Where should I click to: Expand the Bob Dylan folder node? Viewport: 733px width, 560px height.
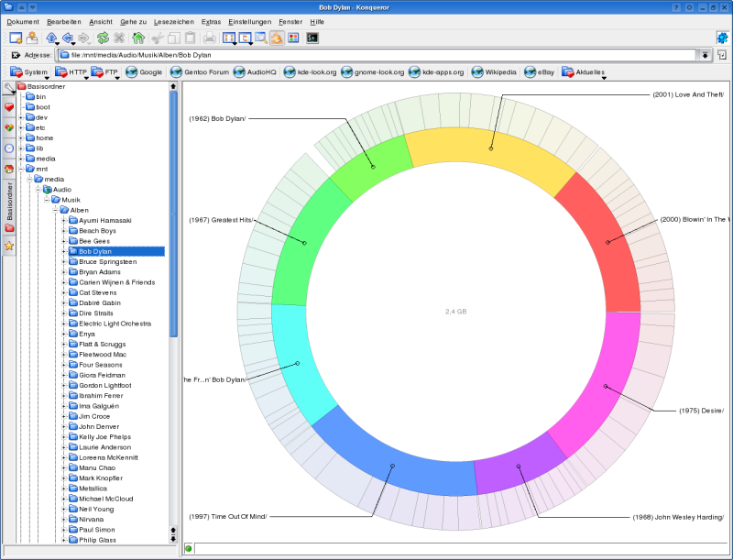(64, 251)
